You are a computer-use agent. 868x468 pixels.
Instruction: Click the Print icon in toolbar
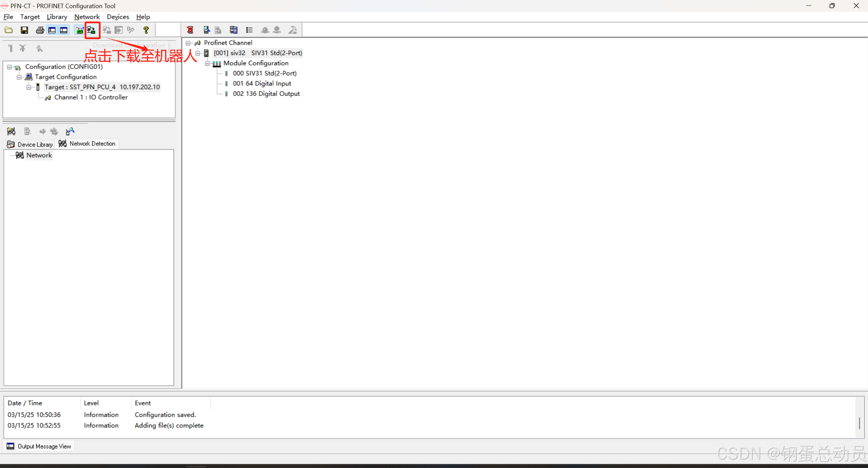(40, 30)
